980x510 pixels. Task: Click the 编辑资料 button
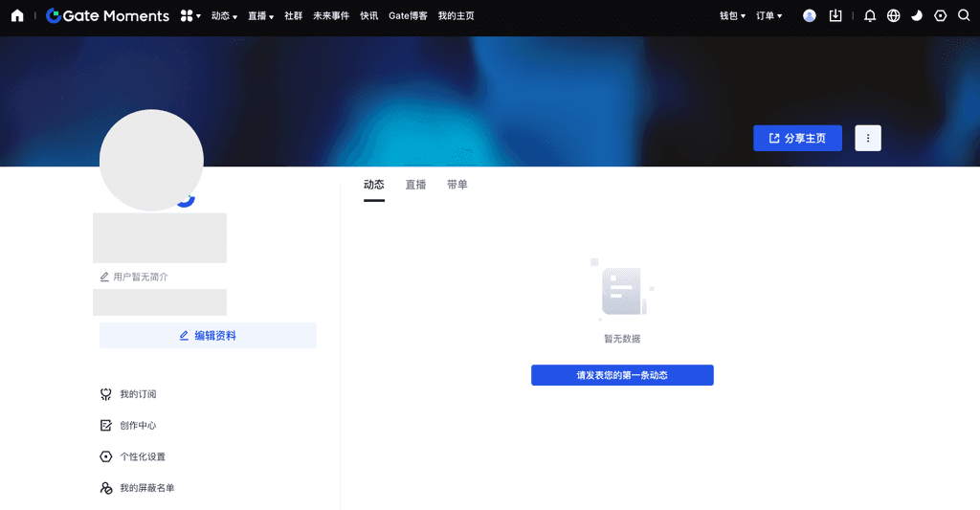[x=208, y=336]
